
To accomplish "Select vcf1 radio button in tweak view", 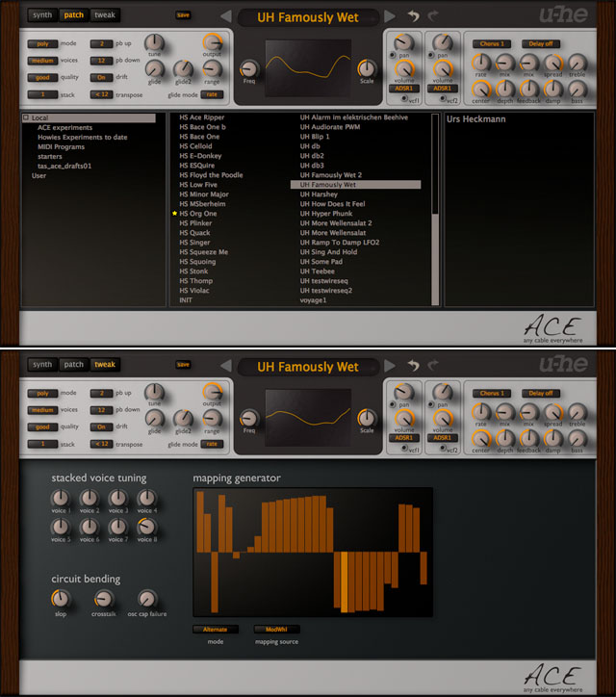I will [x=404, y=448].
